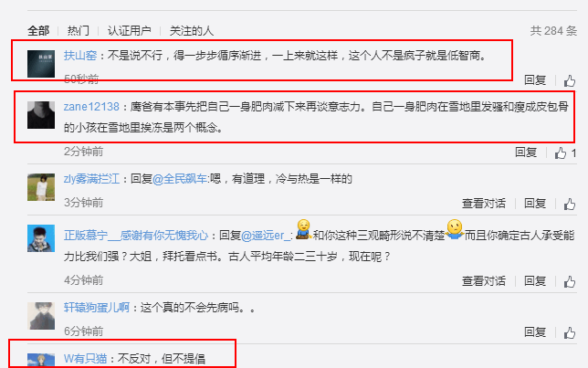Switch to the 热门 comments tab
Screen dimensions: 588x368
click(x=79, y=31)
